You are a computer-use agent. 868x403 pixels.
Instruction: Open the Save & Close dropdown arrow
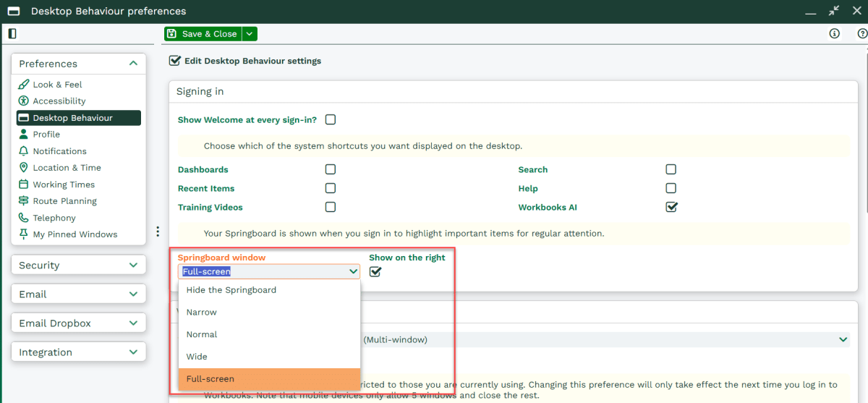pyautogui.click(x=249, y=34)
